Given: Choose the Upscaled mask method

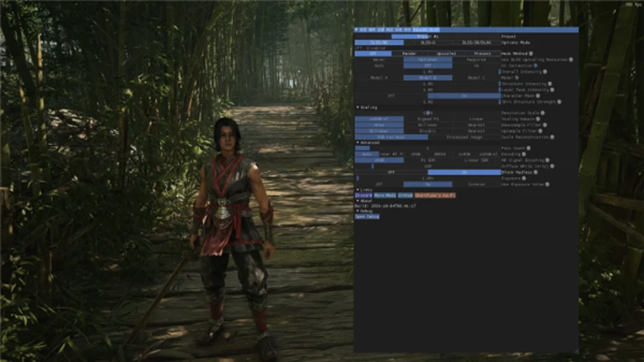Looking at the screenshot, I should pyautogui.click(x=446, y=54).
